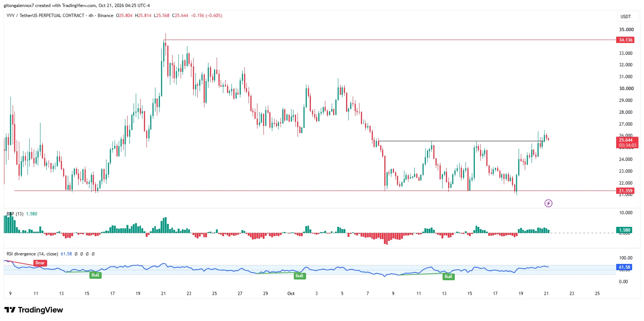The width and height of the screenshot is (644, 321).
Task: Select the red Bear divergence label
Action: (40, 263)
